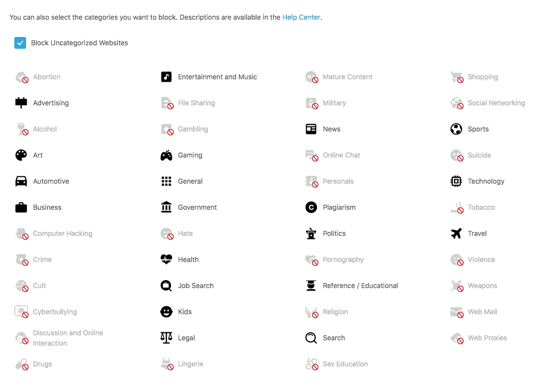Screen dimensions: 535x392
Task: Click the Health heart icon
Action: (166, 259)
